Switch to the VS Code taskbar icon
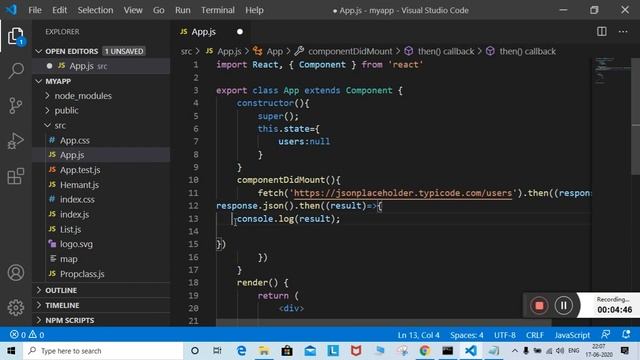 click(471, 351)
